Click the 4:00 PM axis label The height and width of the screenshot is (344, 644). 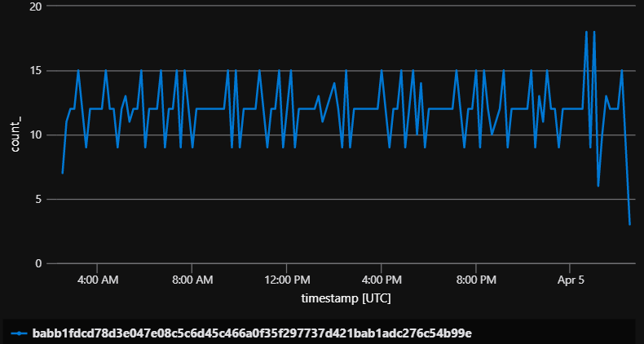coord(382,280)
